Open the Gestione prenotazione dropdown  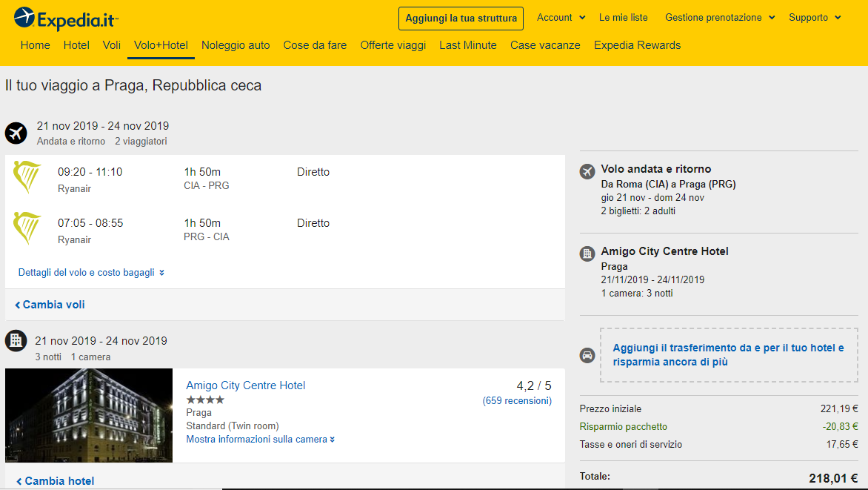720,18
